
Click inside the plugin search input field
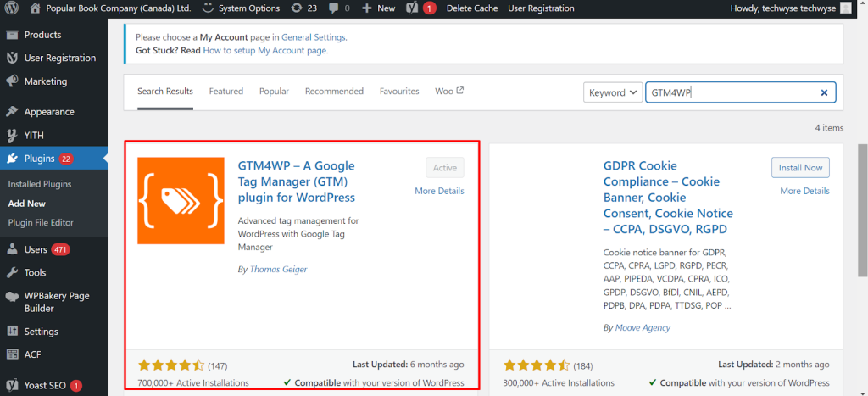click(x=729, y=92)
